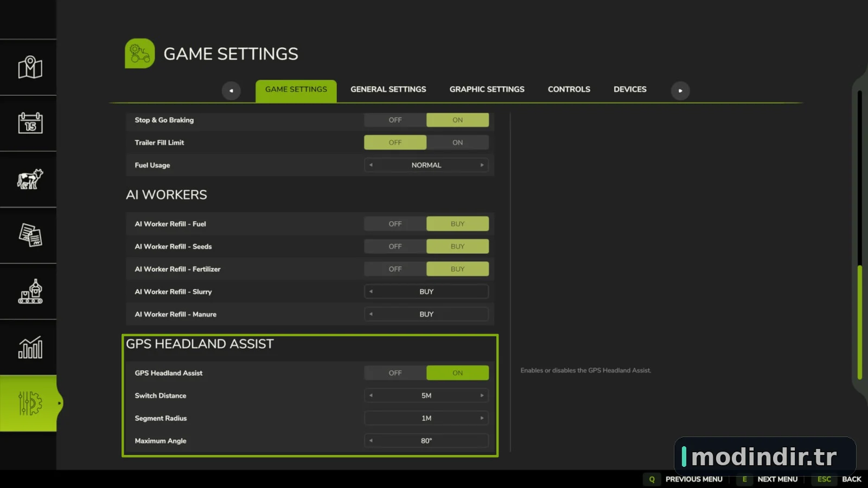
Task: Click Previous Menu button
Action: pos(694,479)
